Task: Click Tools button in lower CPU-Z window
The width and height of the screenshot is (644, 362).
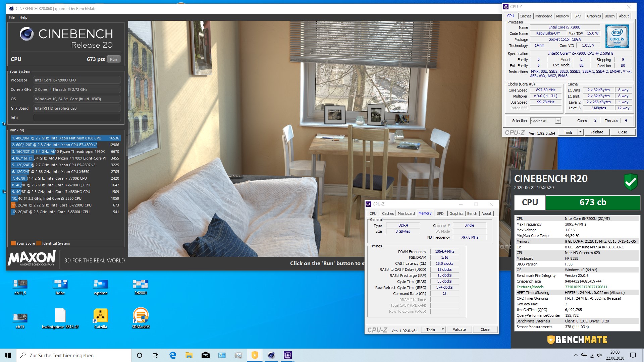Action: coord(430,330)
